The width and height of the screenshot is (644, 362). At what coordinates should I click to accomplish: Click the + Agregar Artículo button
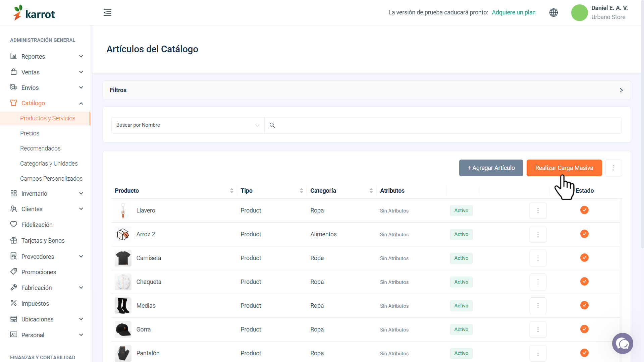coord(491,168)
